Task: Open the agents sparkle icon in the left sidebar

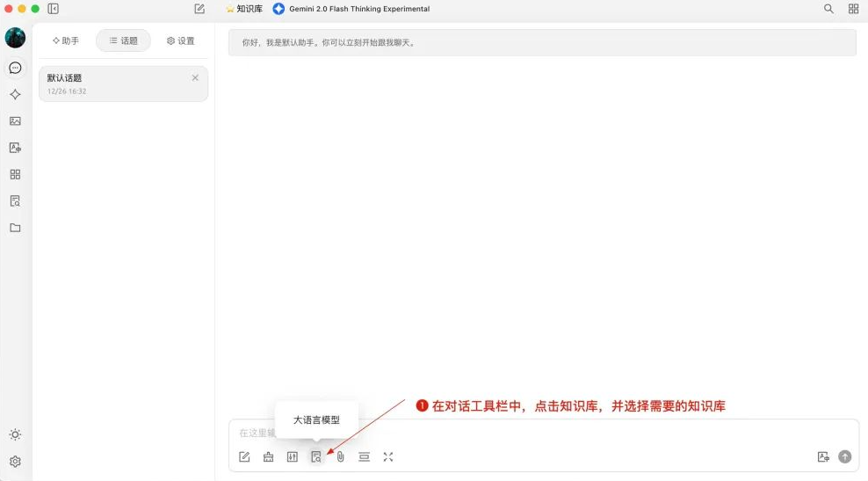Action: (x=15, y=94)
